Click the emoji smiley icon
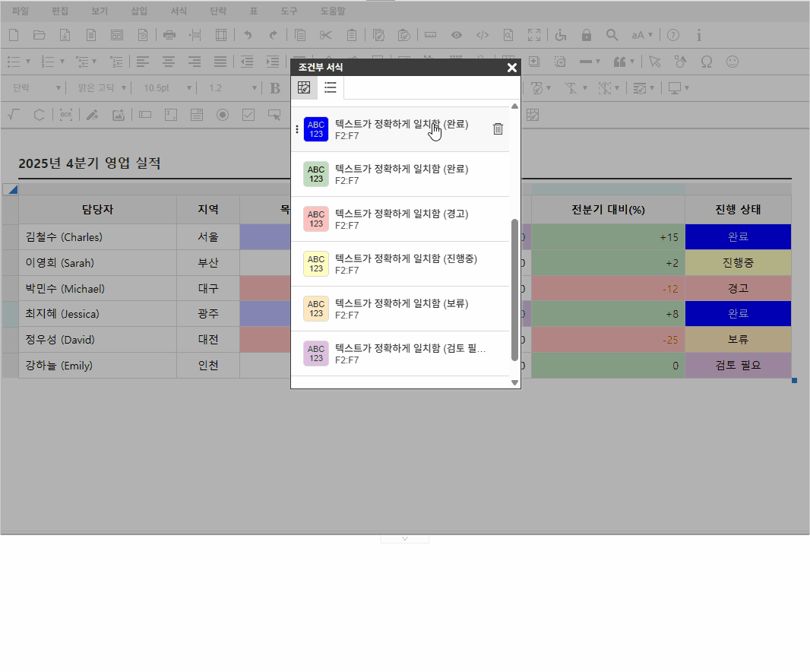 (x=732, y=62)
